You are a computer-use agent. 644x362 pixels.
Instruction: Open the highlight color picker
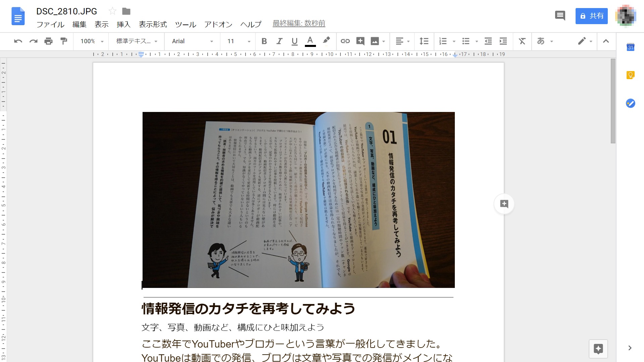click(326, 41)
